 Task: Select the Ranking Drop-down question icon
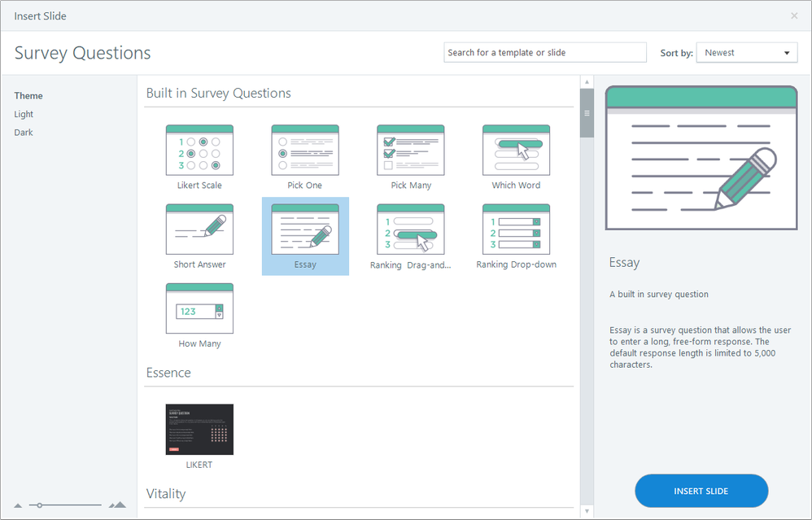pos(517,229)
